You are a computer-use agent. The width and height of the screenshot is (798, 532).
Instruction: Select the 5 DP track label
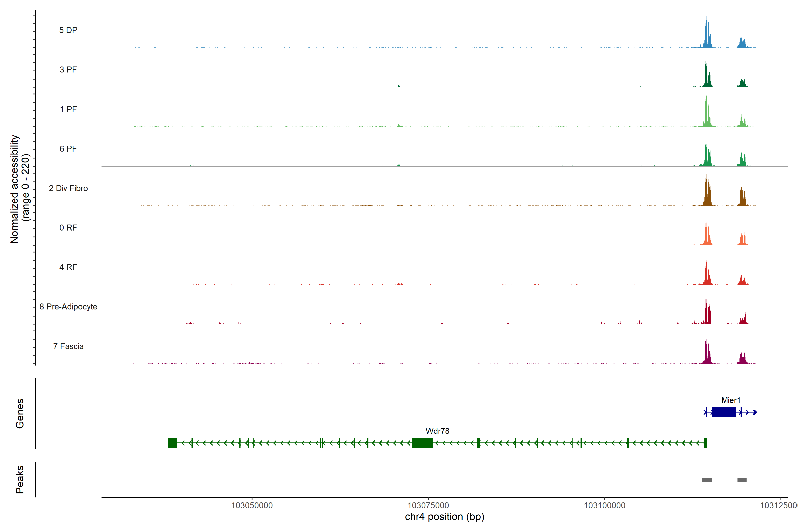(x=68, y=30)
